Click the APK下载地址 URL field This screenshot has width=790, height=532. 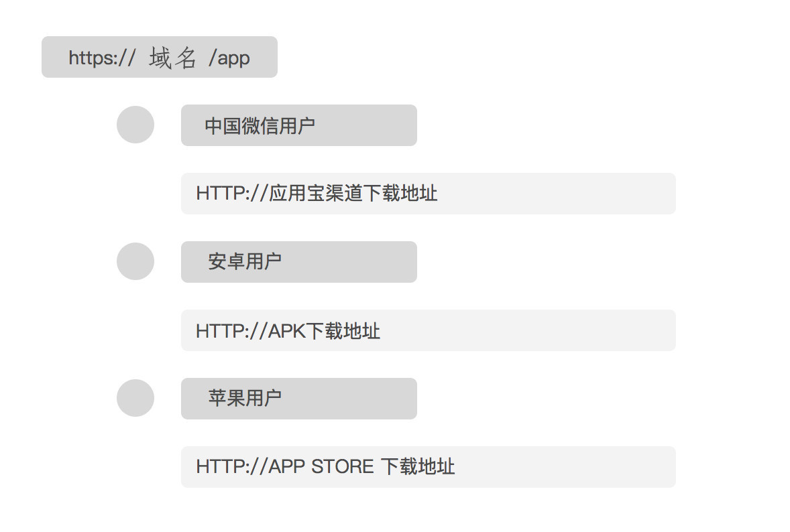coord(429,330)
